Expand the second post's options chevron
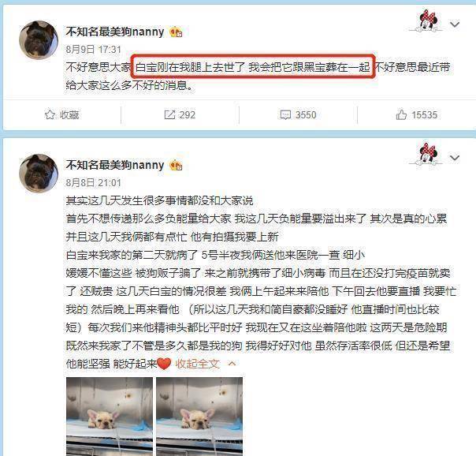 tap(455, 158)
